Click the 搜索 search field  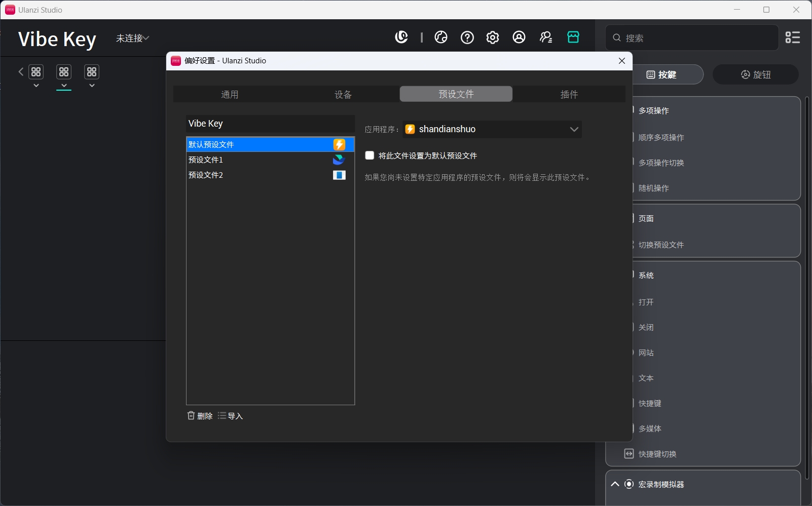click(692, 37)
